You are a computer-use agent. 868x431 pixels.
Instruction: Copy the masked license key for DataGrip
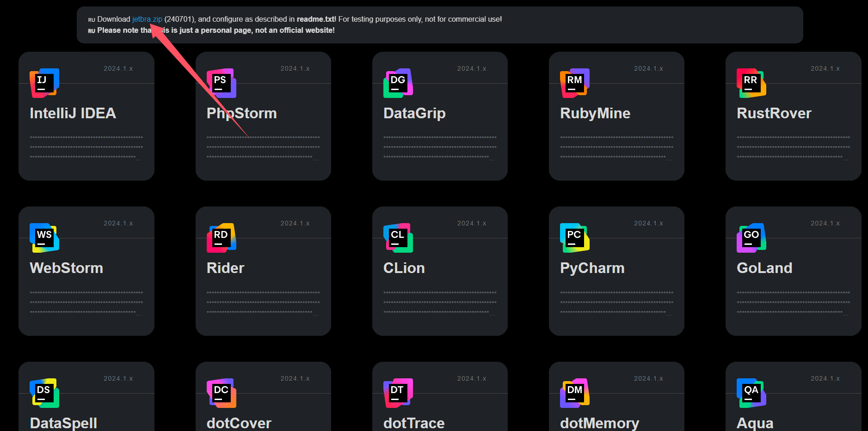pyautogui.click(x=440, y=147)
